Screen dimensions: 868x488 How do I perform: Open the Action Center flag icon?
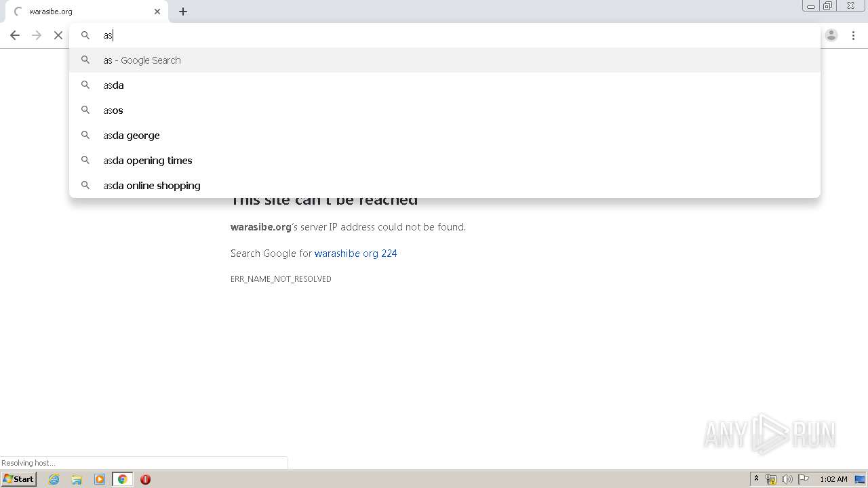pos(804,479)
